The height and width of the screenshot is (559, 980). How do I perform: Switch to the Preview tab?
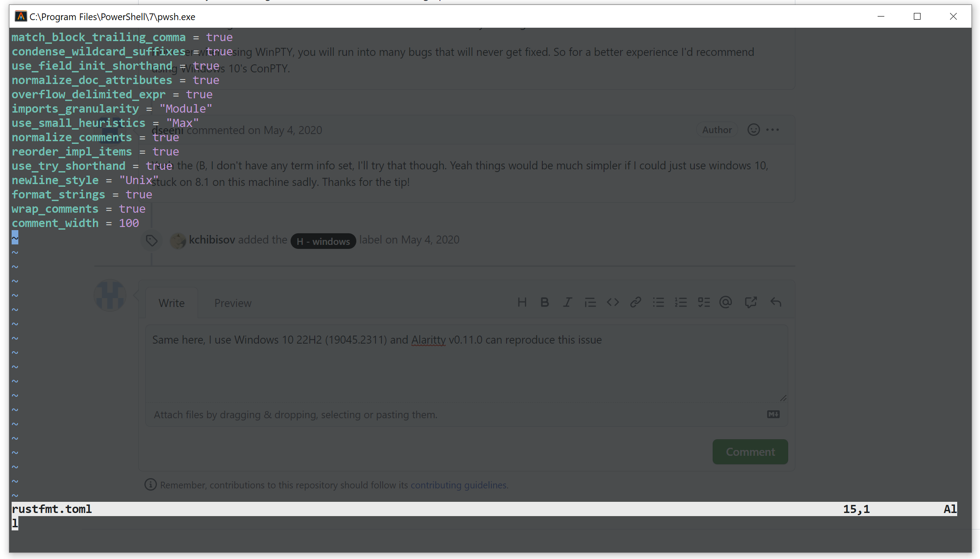(x=232, y=303)
